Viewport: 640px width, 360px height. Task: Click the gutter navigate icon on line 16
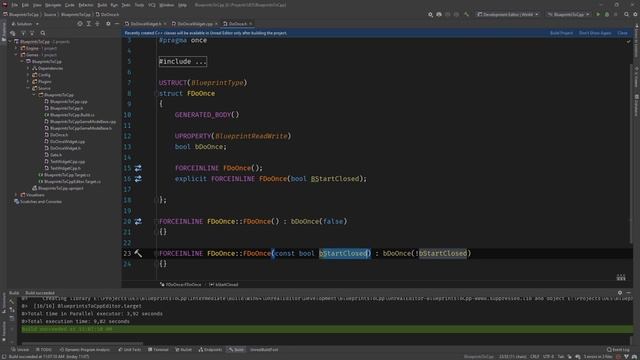138,179
